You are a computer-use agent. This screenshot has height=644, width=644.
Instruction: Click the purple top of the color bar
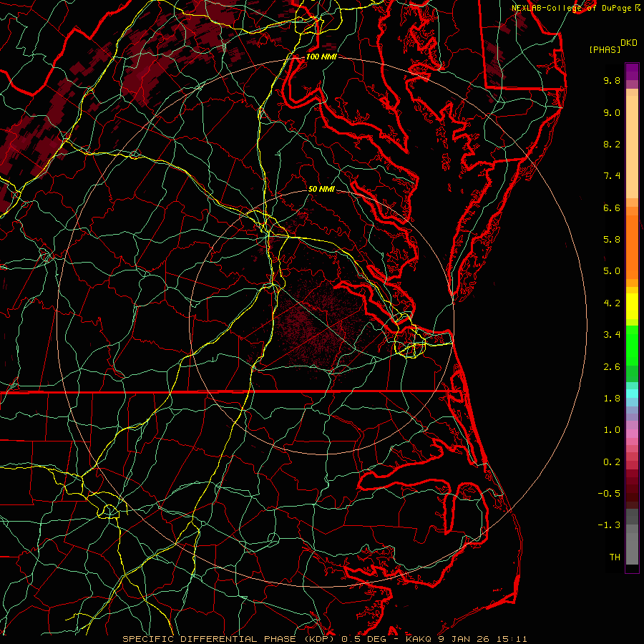tap(632, 72)
